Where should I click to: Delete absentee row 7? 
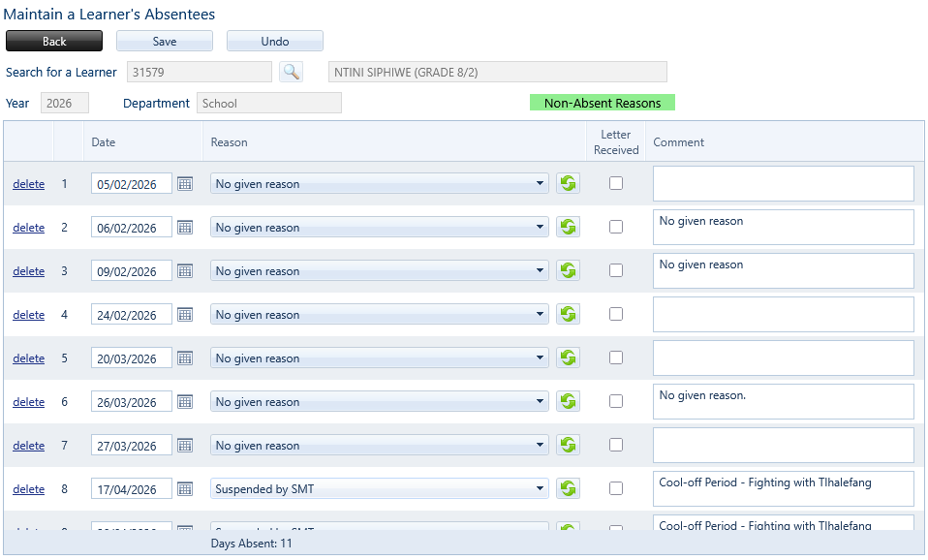pos(28,446)
